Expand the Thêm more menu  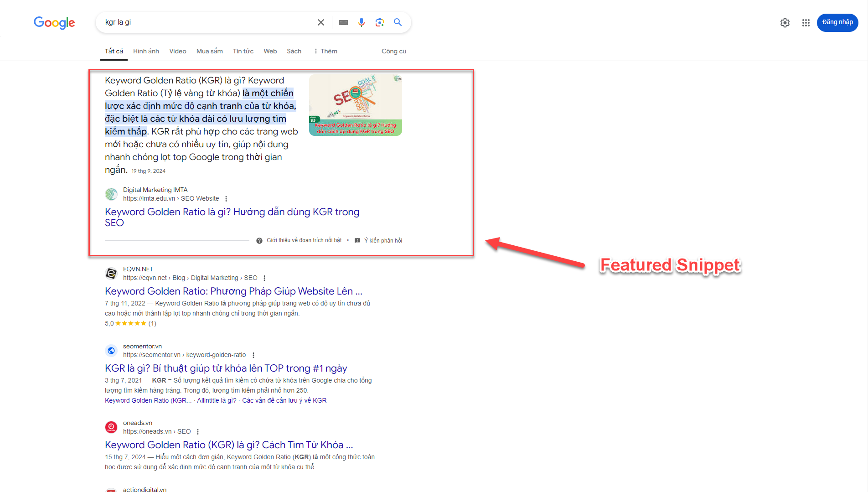coord(325,51)
